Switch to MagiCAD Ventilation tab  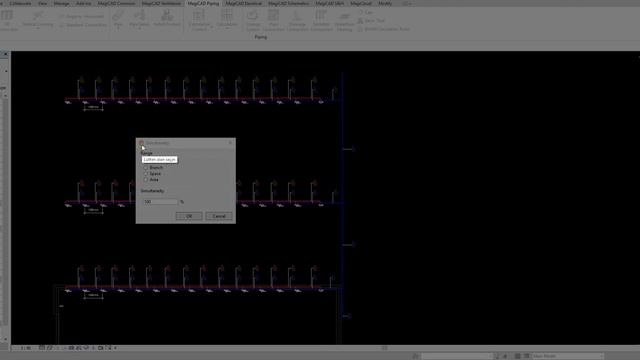[x=161, y=3]
